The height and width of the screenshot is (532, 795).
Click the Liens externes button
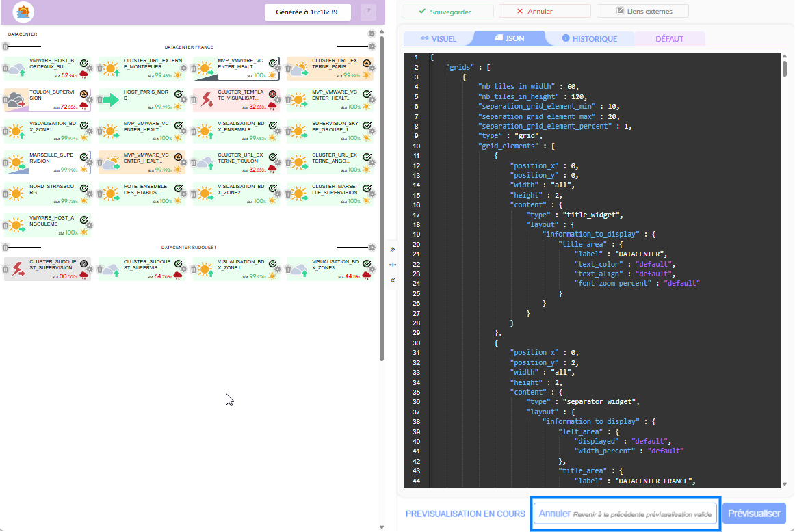point(644,12)
